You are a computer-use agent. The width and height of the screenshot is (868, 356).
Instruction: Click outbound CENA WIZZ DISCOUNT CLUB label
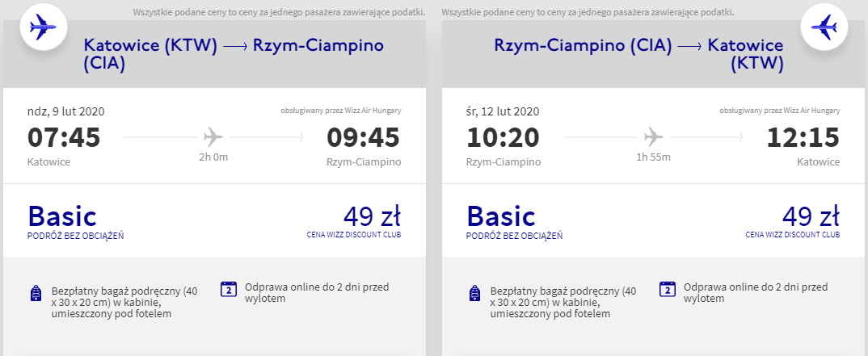click(354, 234)
